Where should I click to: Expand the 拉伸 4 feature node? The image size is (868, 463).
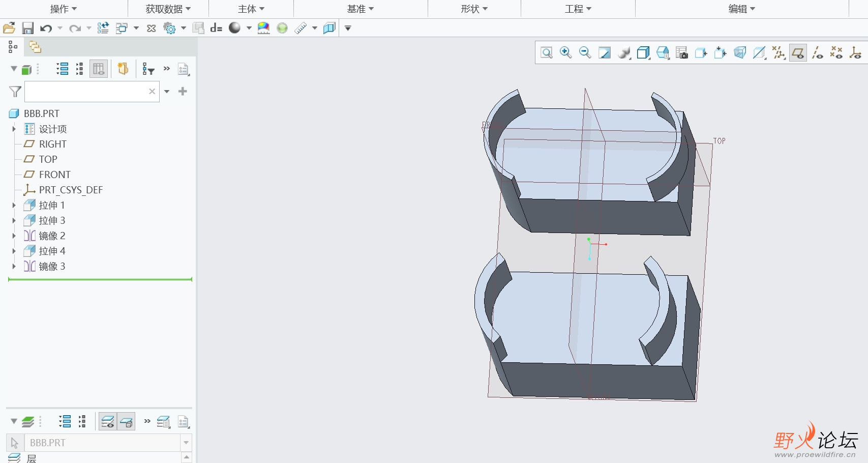(x=14, y=251)
